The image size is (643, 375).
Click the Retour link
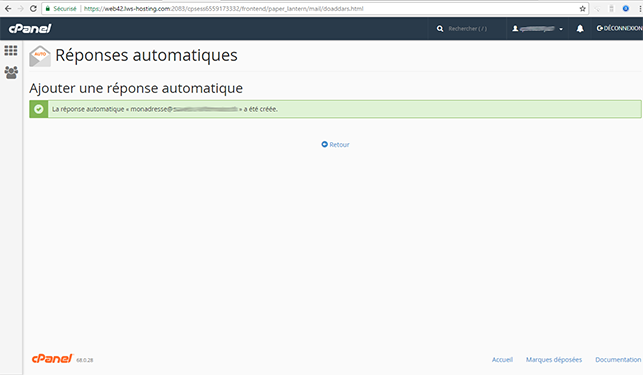tap(340, 145)
